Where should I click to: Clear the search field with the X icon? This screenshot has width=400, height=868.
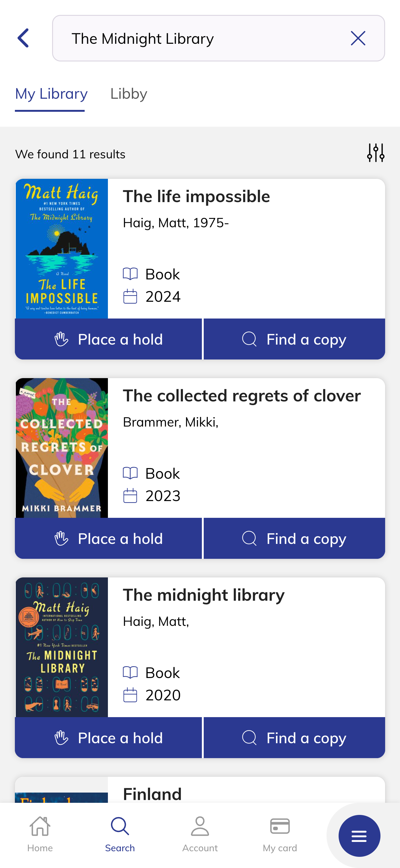[x=358, y=38]
